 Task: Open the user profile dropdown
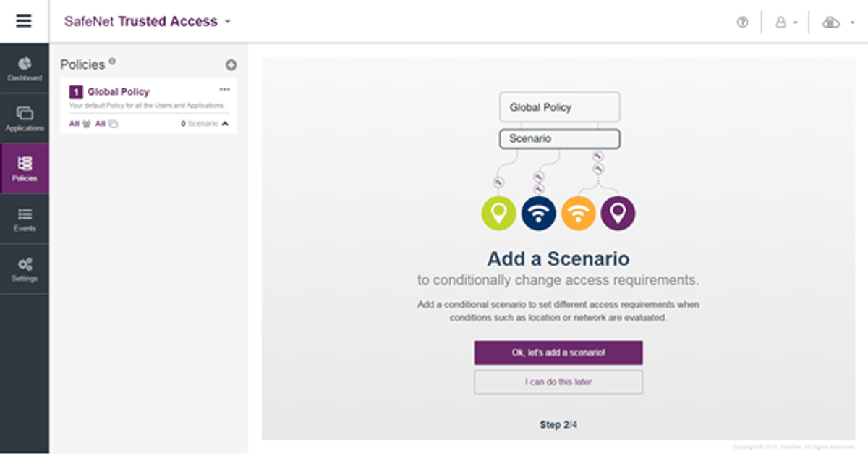point(785,22)
